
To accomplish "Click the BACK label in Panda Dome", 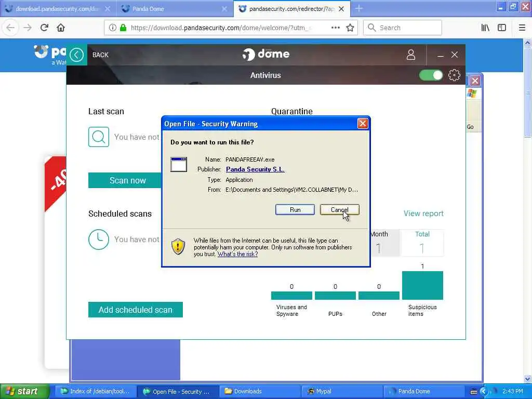I will click(100, 55).
